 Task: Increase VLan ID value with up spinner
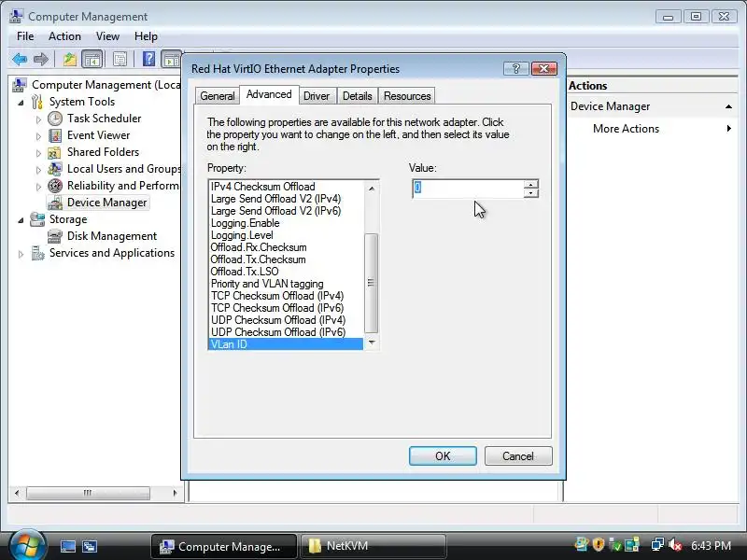[530, 184]
